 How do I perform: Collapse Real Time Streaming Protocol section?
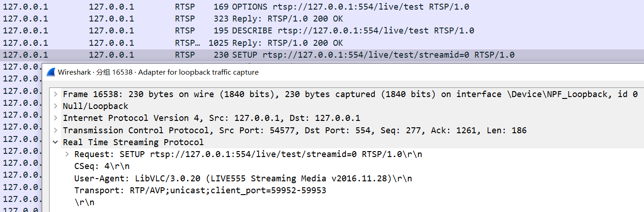[x=56, y=142]
